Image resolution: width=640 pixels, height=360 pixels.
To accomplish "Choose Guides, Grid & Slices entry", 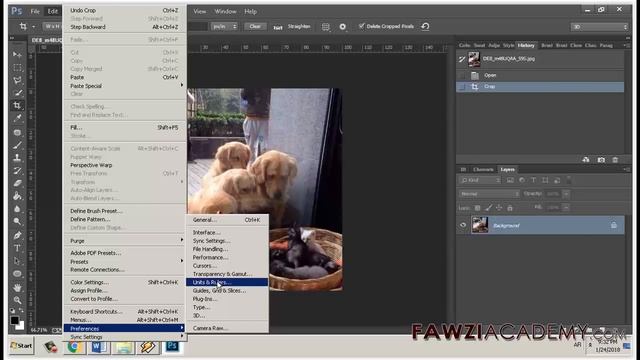I will pos(227,291).
